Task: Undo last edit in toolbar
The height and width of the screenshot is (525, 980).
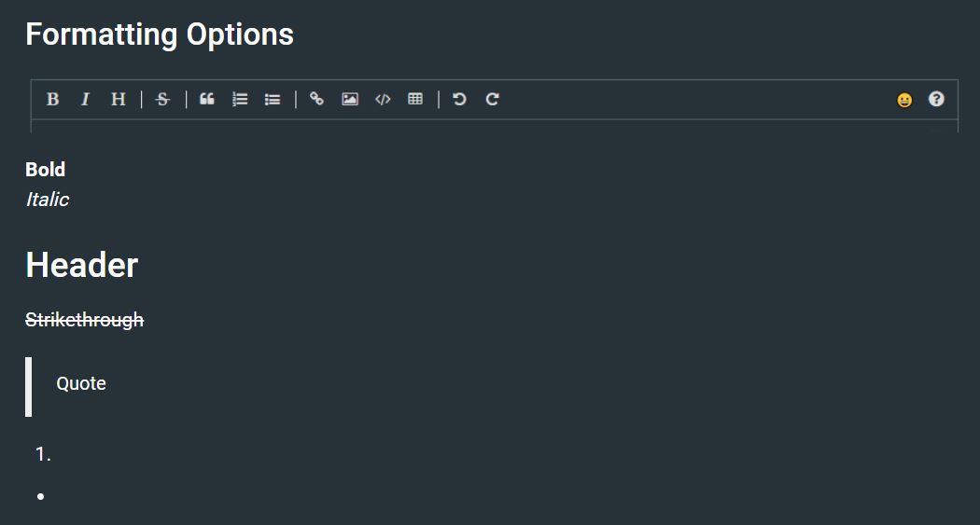Action: (x=459, y=99)
